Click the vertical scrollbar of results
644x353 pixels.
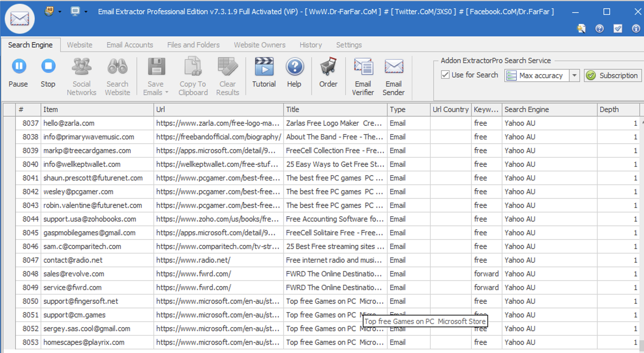642,228
